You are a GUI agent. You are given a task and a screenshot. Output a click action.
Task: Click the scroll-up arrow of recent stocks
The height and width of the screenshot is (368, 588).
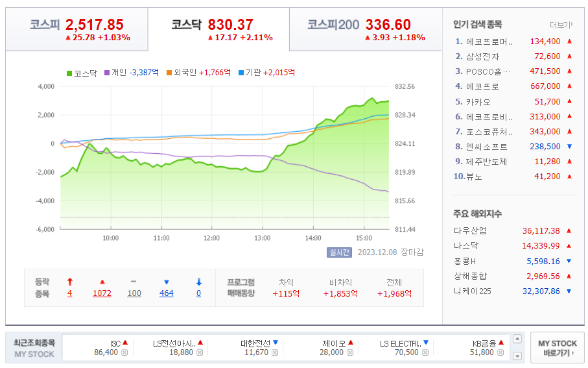click(x=517, y=339)
